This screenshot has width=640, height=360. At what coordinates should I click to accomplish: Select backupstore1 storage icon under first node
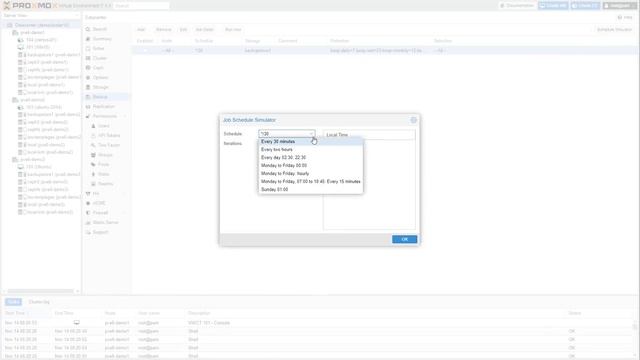point(21,55)
